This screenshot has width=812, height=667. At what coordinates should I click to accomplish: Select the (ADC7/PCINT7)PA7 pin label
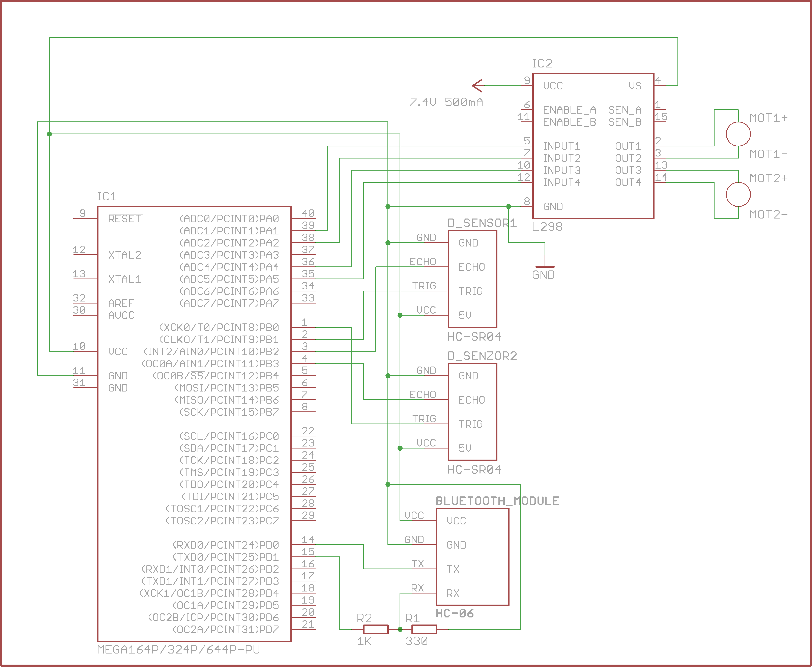[229, 303]
